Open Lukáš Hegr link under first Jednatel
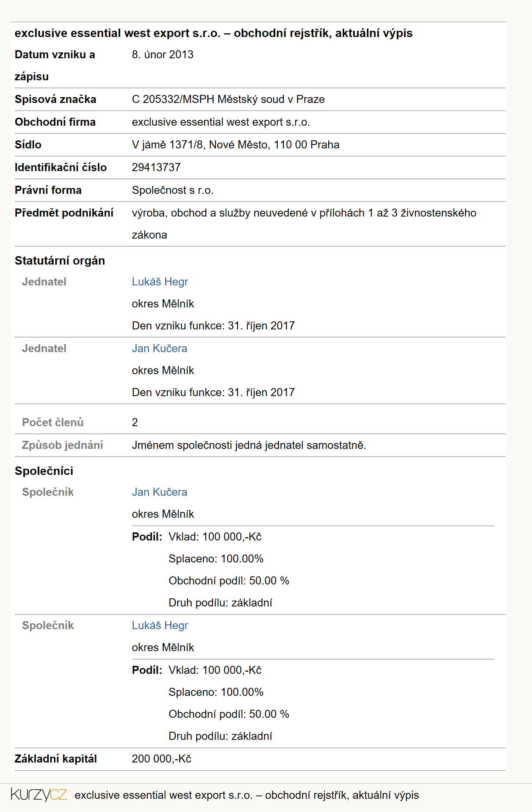532x812 pixels. pyautogui.click(x=160, y=282)
